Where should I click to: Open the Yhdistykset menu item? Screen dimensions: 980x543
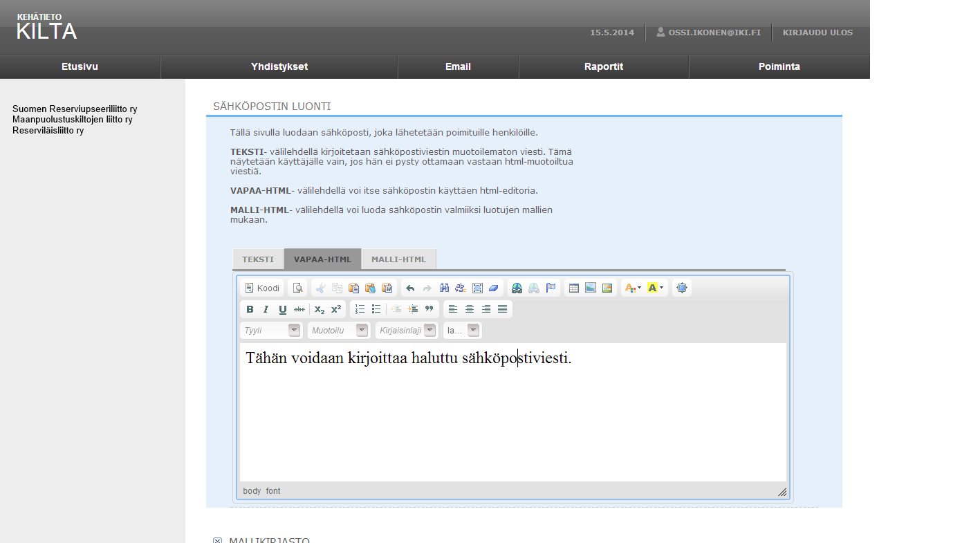coord(279,66)
